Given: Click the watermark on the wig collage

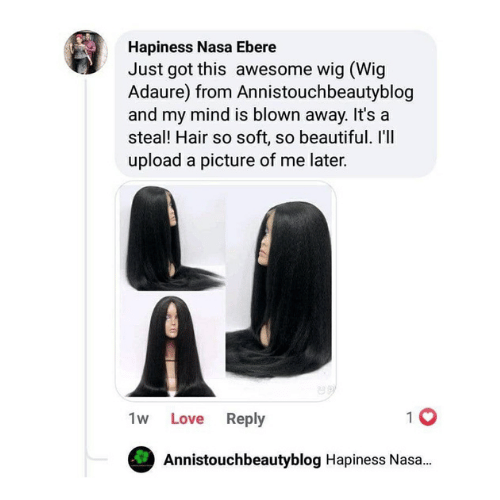Looking at the screenshot, I should pos(325,390).
